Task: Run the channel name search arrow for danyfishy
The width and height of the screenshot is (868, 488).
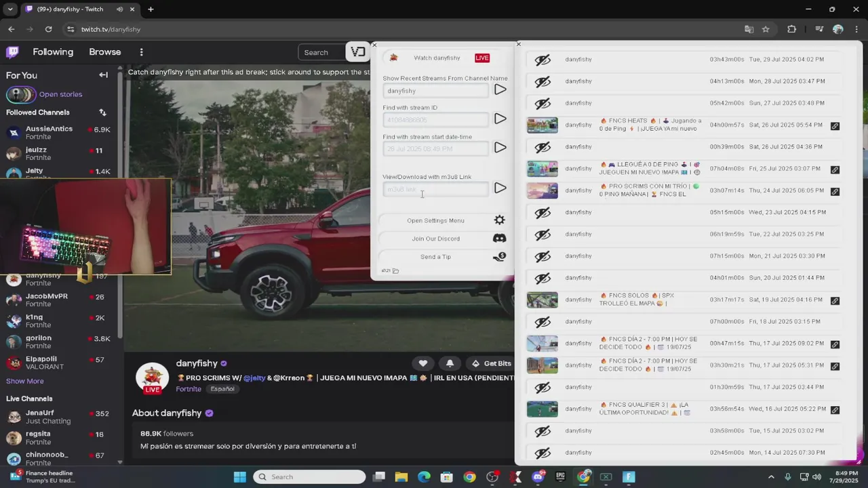Action: pos(500,89)
